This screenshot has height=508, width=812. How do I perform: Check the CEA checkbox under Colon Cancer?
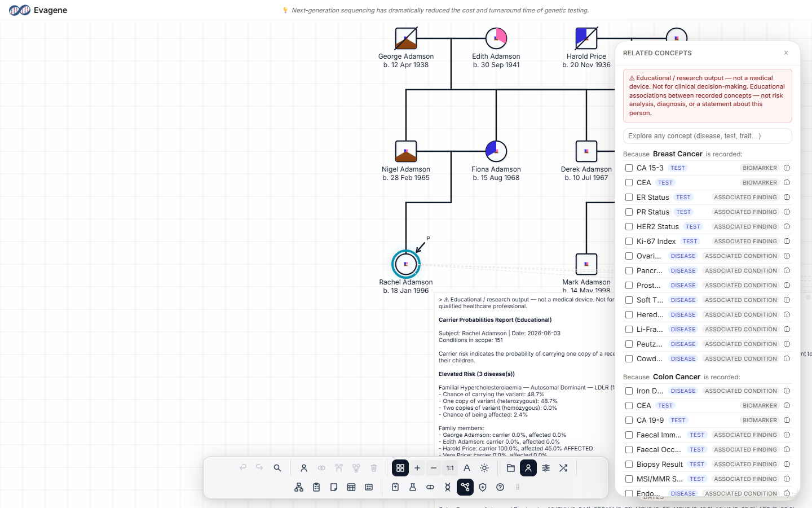[x=629, y=405]
